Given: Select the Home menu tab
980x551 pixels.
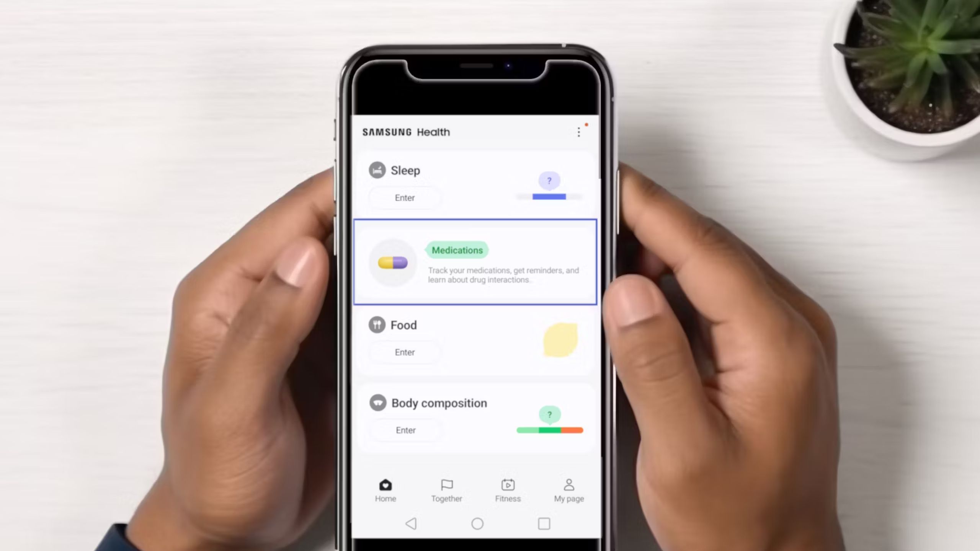Looking at the screenshot, I should (385, 490).
